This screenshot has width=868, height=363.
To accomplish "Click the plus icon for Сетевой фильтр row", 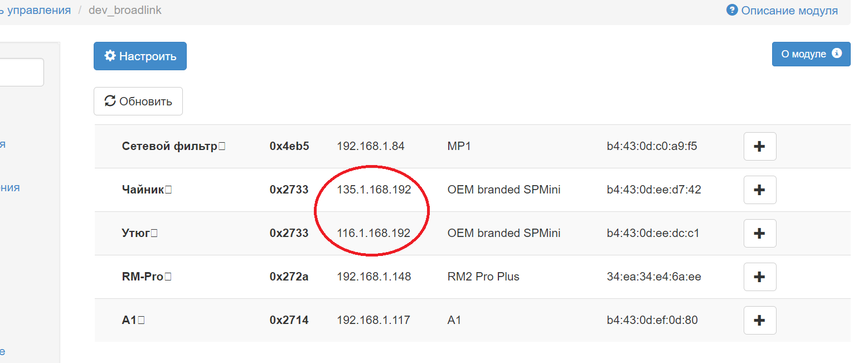I will tap(760, 147).
